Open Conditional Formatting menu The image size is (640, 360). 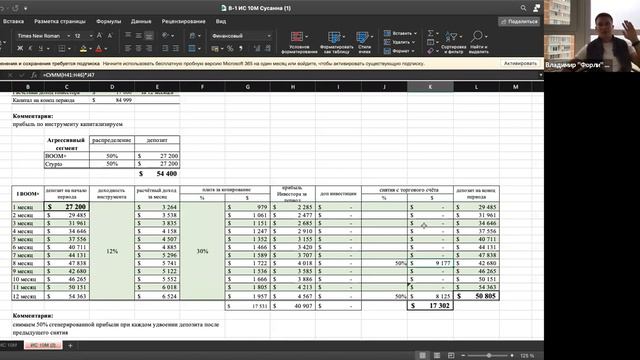pyautogui.click(x=299, y=43)
